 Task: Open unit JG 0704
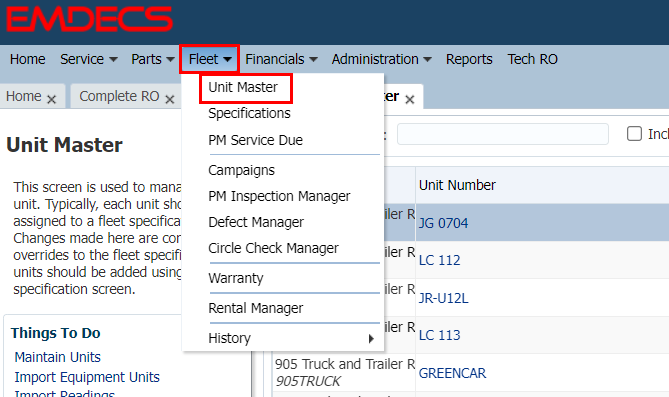coord(443,223)
